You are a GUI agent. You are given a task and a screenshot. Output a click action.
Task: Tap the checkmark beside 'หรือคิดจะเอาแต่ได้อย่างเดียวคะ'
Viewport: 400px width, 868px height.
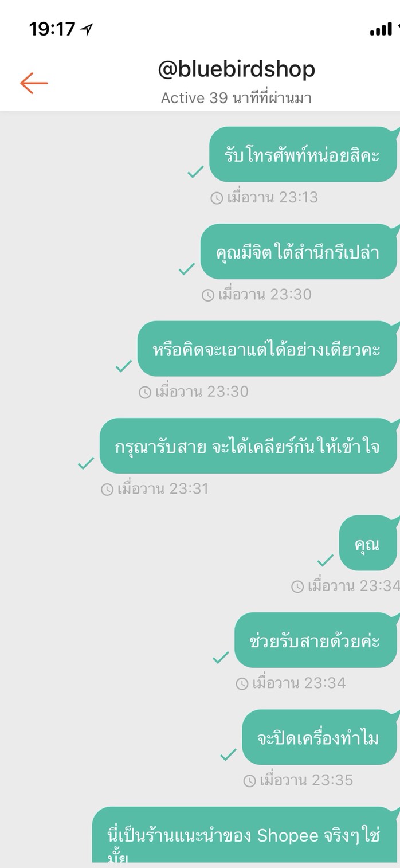point(124,366)
